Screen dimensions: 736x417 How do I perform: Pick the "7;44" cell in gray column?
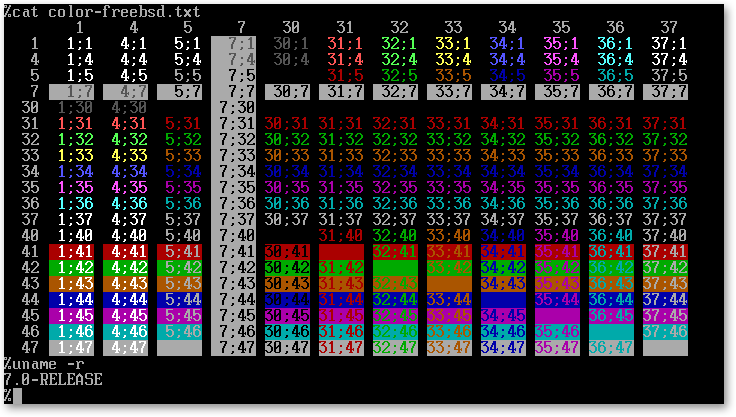[x=233, y=300]
